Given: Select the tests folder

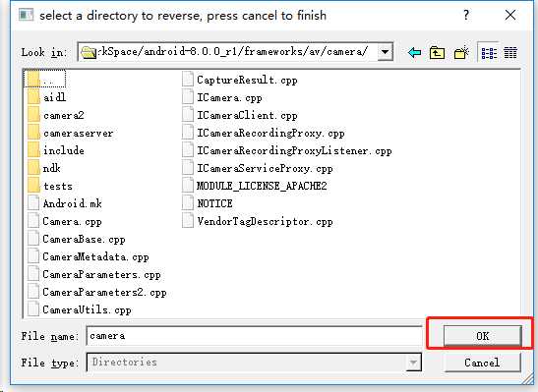Looking at the screenshot, I should tap(50, 186).
